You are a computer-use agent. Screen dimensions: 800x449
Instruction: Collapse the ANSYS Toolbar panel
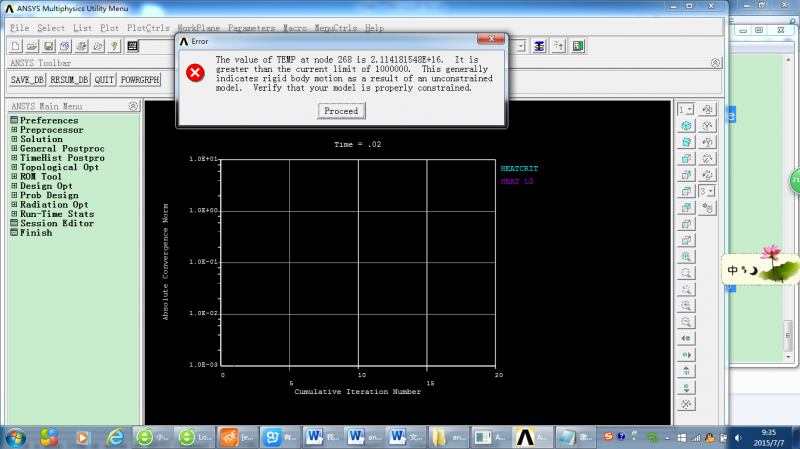[x=715, y=63]
